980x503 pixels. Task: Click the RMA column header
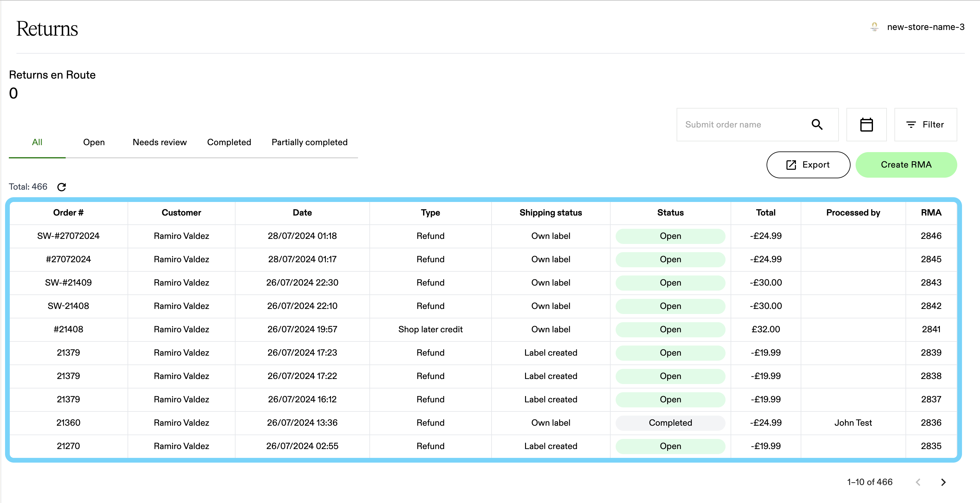point(931,213)
